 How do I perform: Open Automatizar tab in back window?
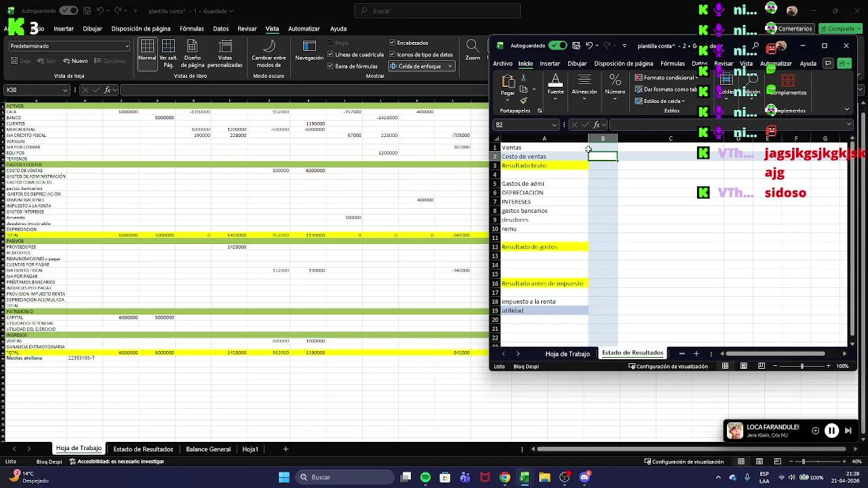304,28
